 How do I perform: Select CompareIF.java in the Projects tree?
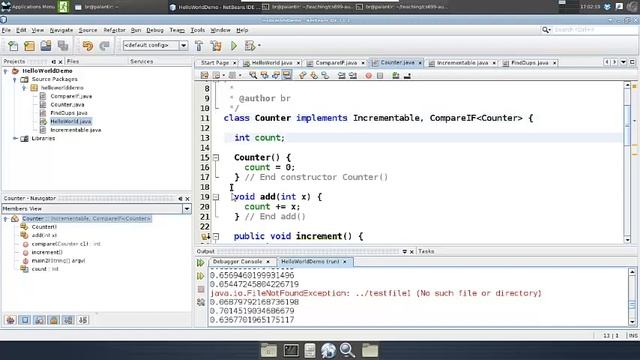(71, 96)
